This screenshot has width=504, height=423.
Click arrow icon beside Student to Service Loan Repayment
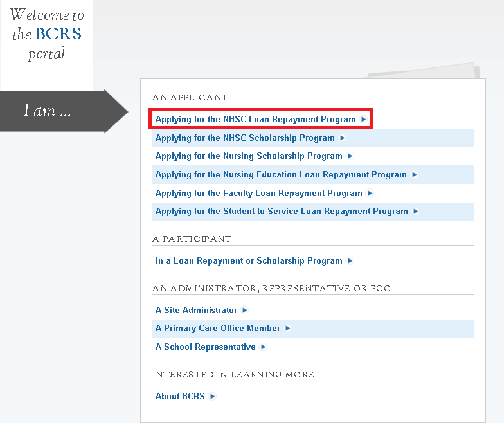tap(415, 211)
